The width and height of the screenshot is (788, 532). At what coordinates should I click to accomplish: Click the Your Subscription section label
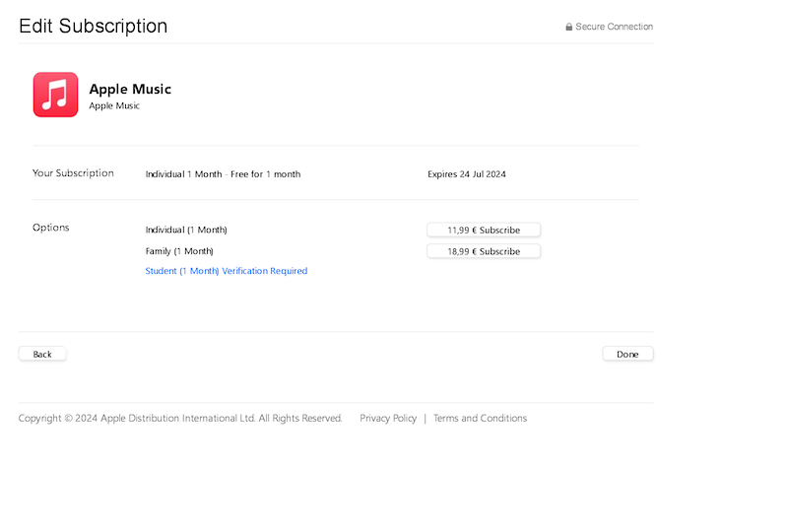click(x=73, y=173)
